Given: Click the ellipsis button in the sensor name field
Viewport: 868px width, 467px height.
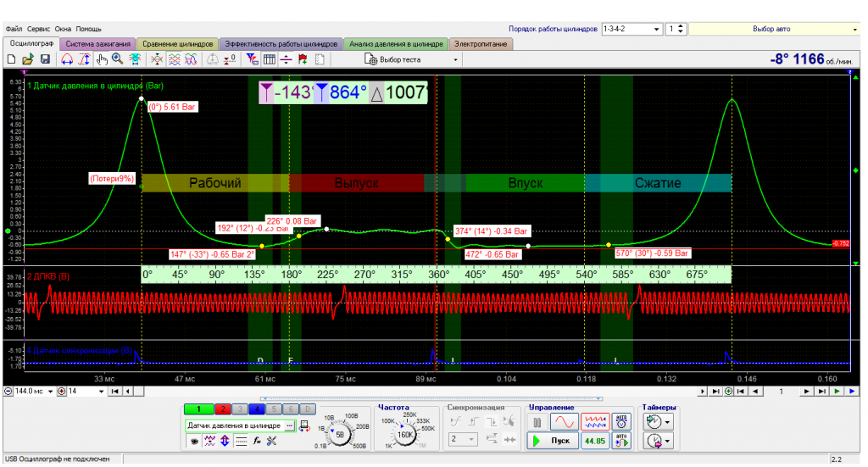Looking at the screenshot, I should click(289, 425).
